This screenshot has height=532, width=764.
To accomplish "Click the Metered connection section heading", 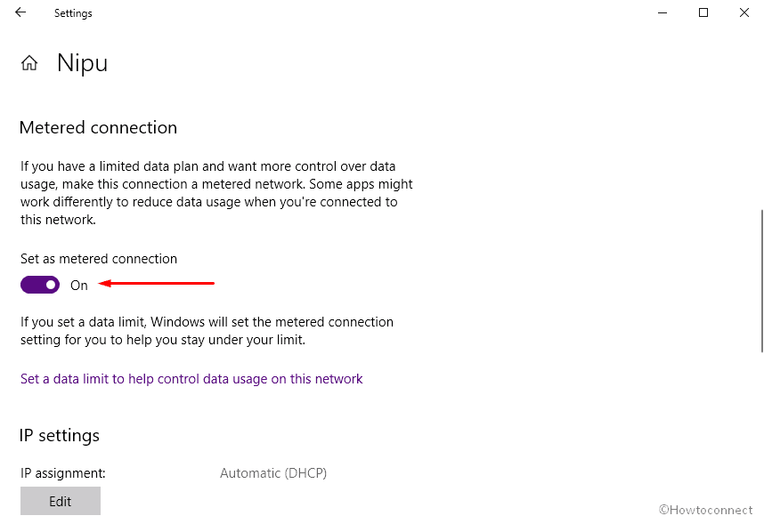I will pyautogui.click(x=99, y=127).
